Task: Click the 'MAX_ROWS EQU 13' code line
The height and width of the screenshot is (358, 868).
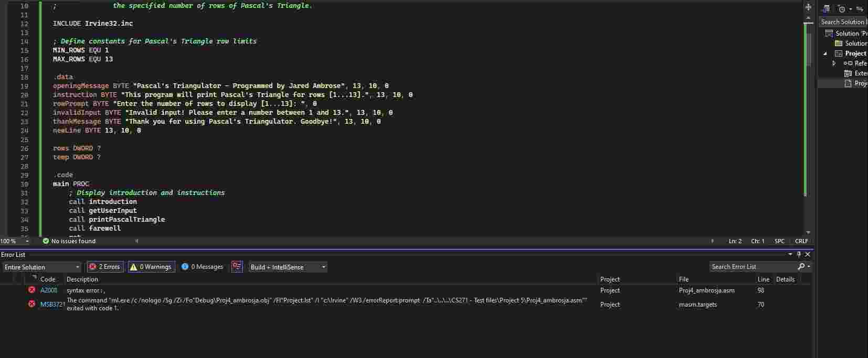Action: [83, 59]
